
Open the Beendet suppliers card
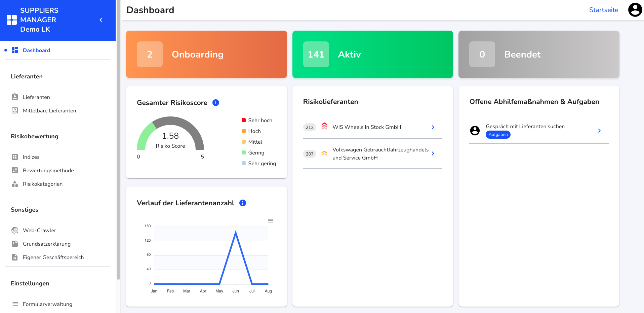[539, 54]
